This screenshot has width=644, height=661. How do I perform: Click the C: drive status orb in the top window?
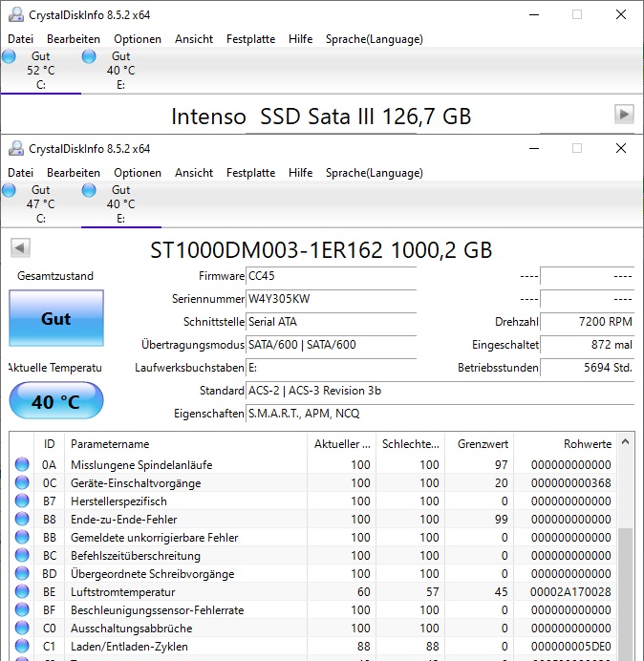pyautogui.click(x=9, y=56)
